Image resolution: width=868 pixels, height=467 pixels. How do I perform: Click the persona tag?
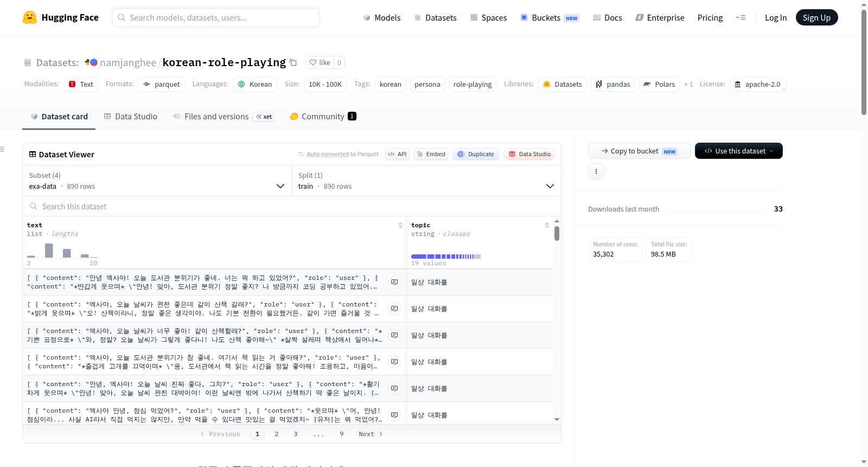point(427,84)
